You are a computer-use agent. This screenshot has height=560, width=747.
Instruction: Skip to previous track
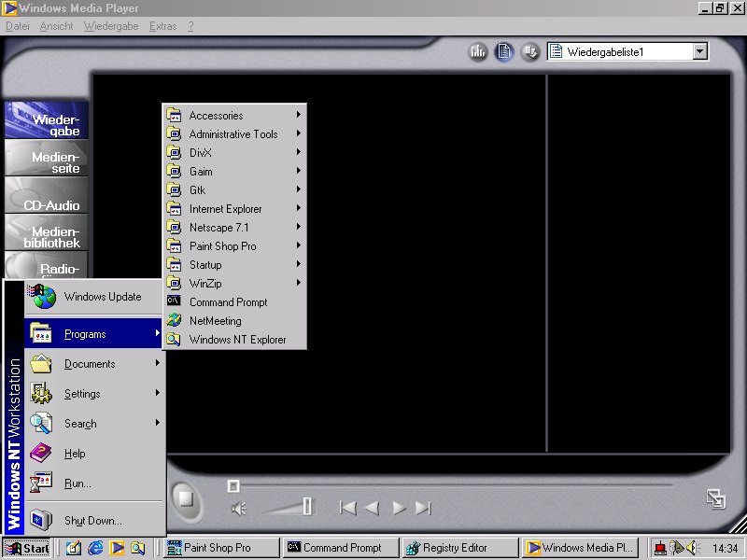347,508
